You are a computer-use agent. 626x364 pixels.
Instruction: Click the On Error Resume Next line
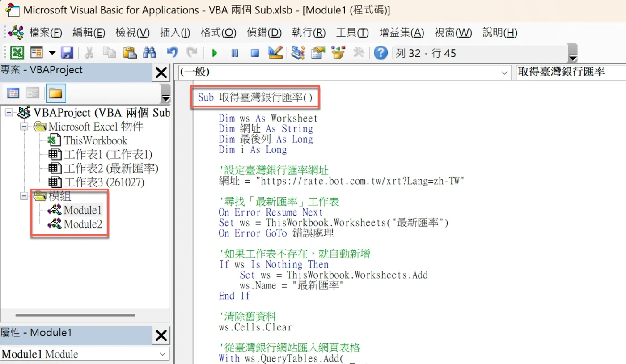271,212
